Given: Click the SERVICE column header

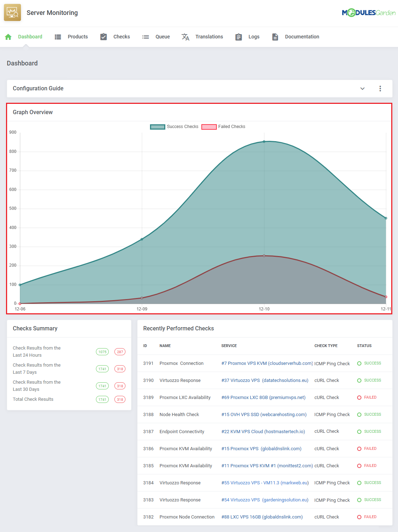Looking at the screenshot, I should (x=229, y=346).
